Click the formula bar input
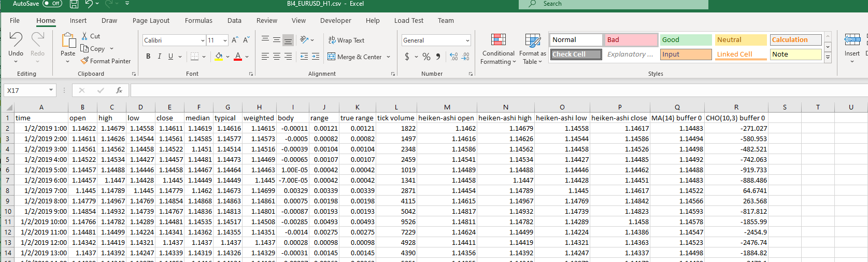Viewport: 868px width, 262px height. [499, 90]
